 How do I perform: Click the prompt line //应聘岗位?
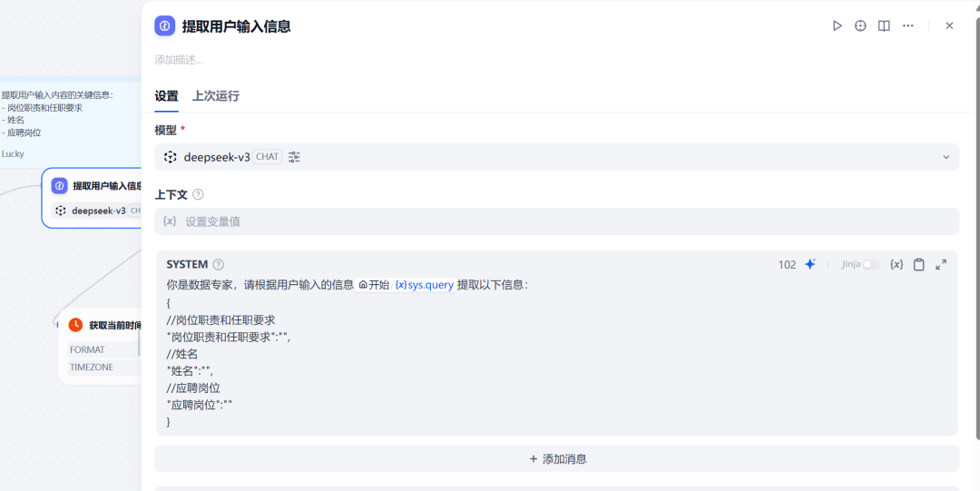point(193,388)
